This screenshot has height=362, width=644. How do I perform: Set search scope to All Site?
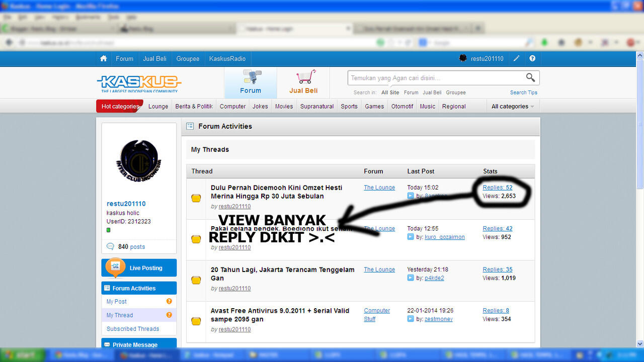[x=390, y=93]
